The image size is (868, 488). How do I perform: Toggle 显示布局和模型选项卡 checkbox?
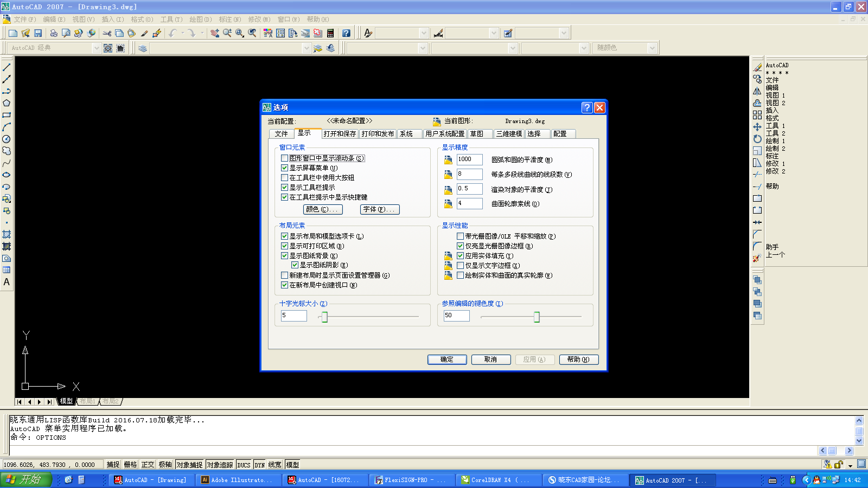[x=284, y=236]
